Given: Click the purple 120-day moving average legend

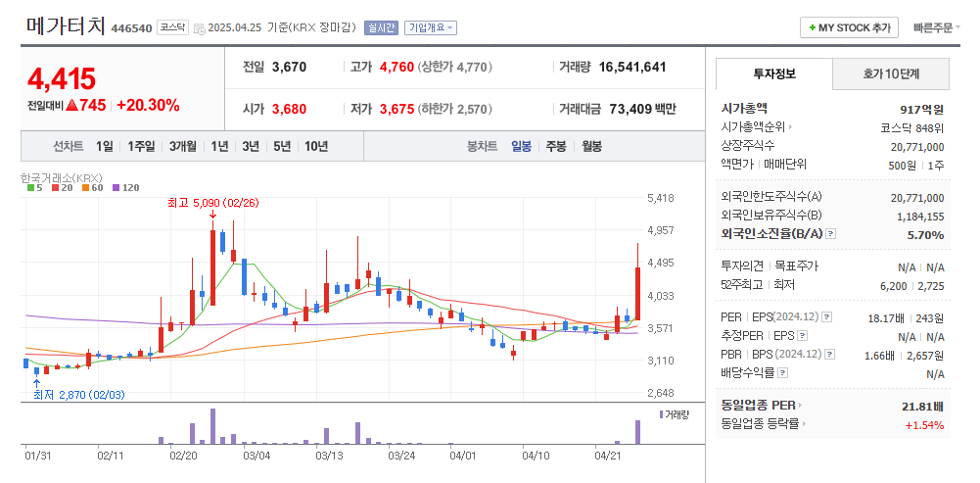Looking at the screenshot, I should tap(125, 188).
